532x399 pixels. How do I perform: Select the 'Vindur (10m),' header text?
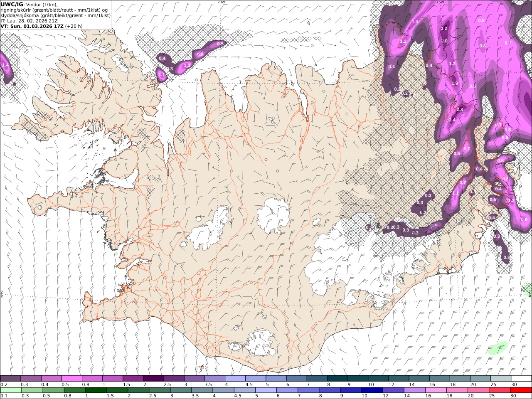[x=42, y=5]
